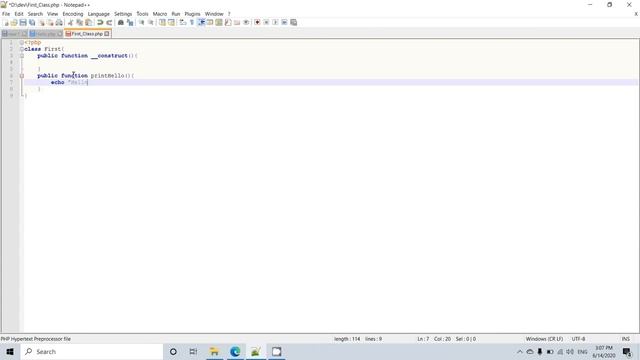Click the Close file toolbar icon
Image resolution: width=640 pixels, height=360 pixels.
pyautogui.click(x=41, y=22)
